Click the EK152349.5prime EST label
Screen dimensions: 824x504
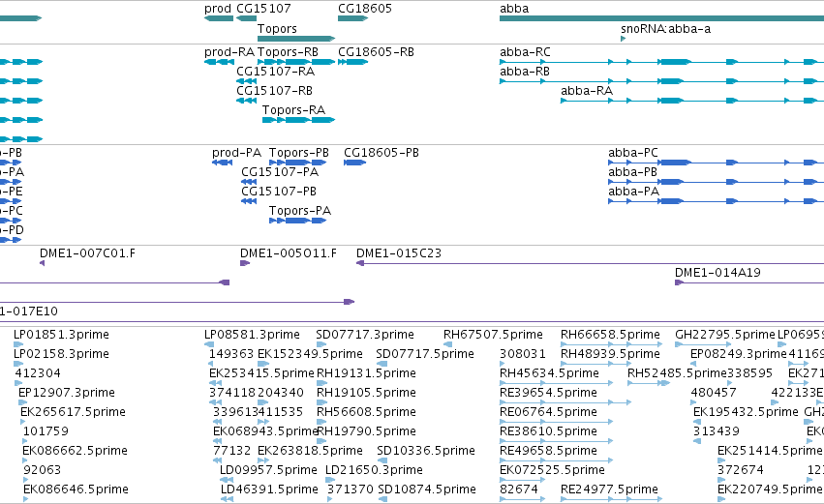[x=310, y=354]
